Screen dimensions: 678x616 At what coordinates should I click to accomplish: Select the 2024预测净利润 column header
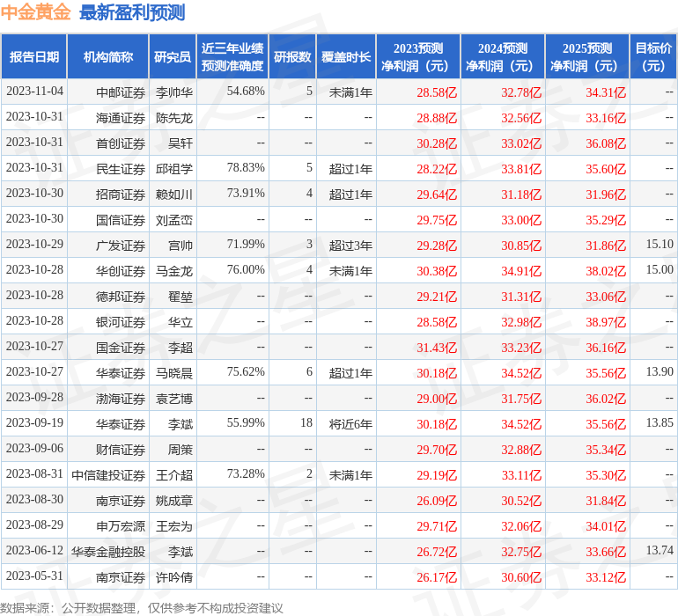(x=503, y=56)
